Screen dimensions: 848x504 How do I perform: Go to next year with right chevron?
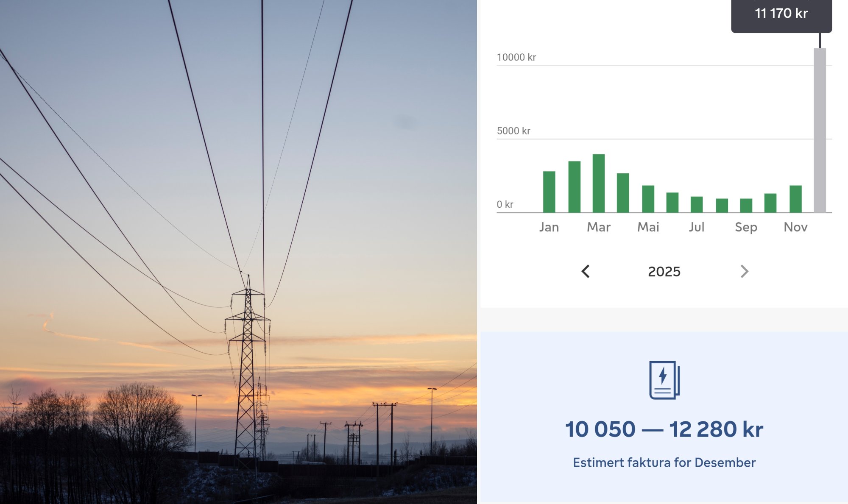(x=744, y=271)
